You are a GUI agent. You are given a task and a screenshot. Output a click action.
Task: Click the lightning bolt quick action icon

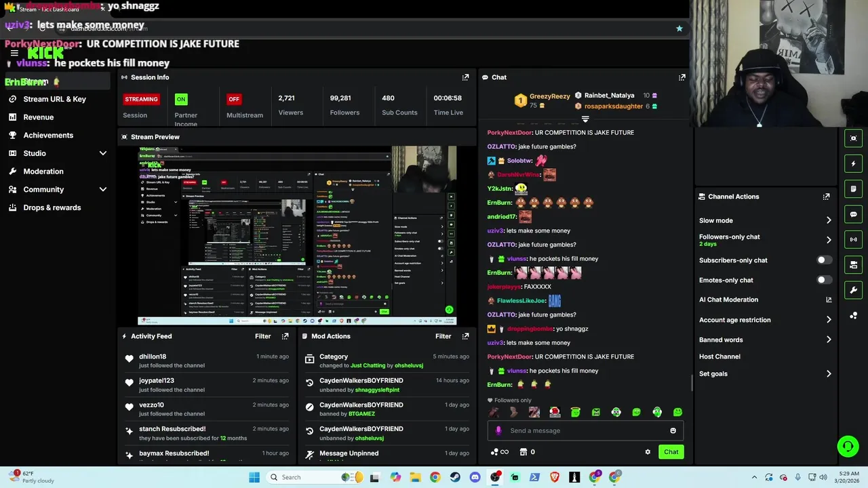(853, 163)
